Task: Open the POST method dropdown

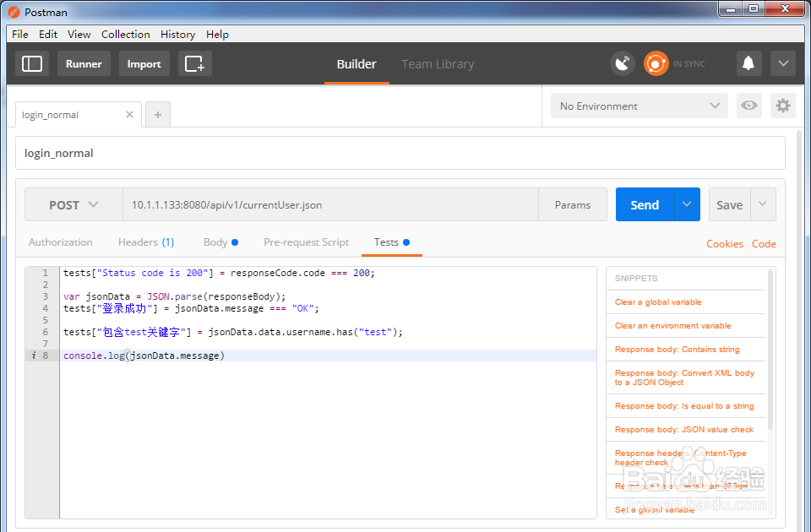Action: coord(73,204)
